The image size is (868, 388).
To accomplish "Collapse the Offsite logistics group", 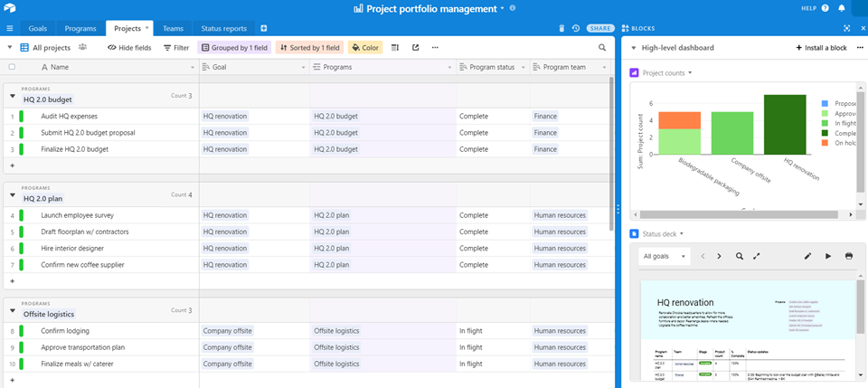I will pos(12,310).
